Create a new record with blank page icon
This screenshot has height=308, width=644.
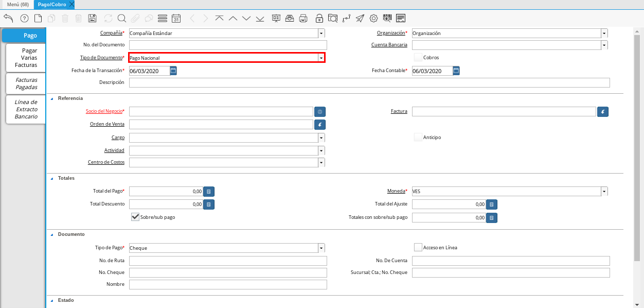[38, 19]
